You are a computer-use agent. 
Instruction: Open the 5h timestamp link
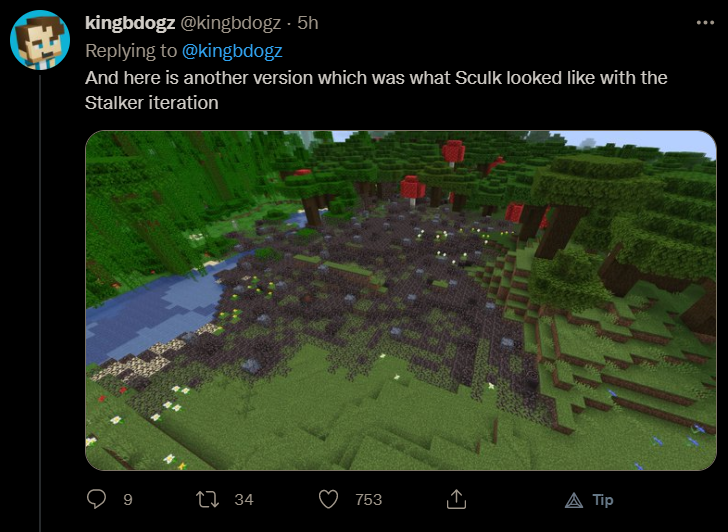tap(308, 23)
